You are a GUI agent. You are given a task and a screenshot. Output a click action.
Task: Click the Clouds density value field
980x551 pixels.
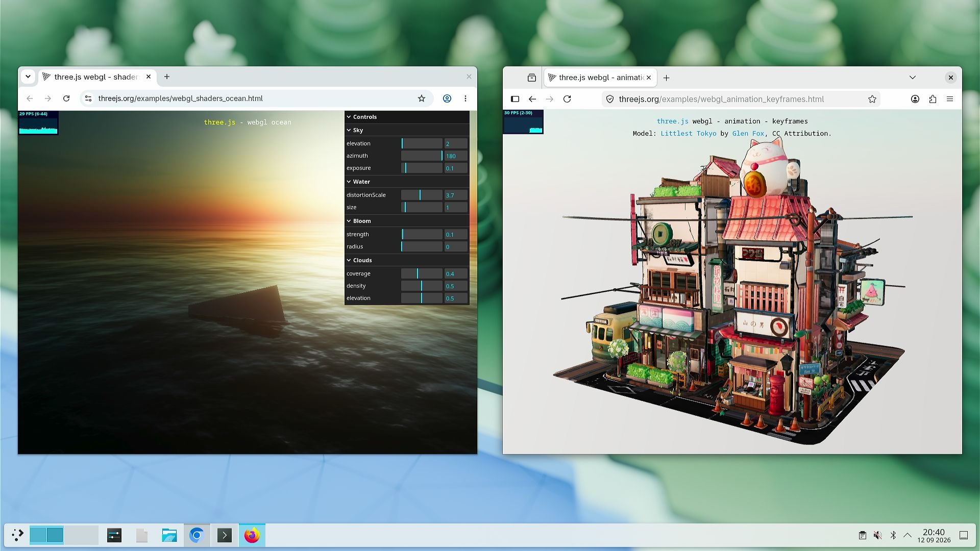coord(456,286)
